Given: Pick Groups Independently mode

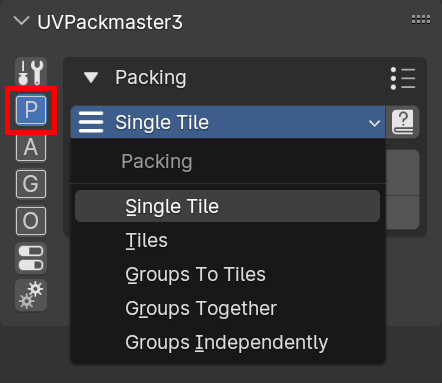Looking at the screenshot, I should 227,343.
